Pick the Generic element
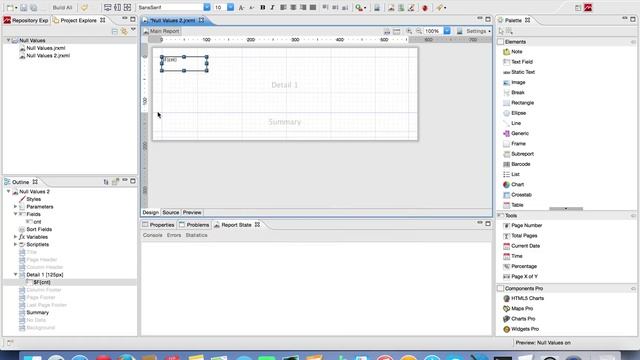Screen dimensions: 640x360 tap(516, 133)
